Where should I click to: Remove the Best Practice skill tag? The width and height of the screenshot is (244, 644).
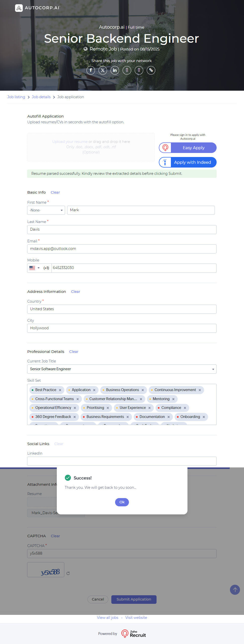click(x=60, y=390)
